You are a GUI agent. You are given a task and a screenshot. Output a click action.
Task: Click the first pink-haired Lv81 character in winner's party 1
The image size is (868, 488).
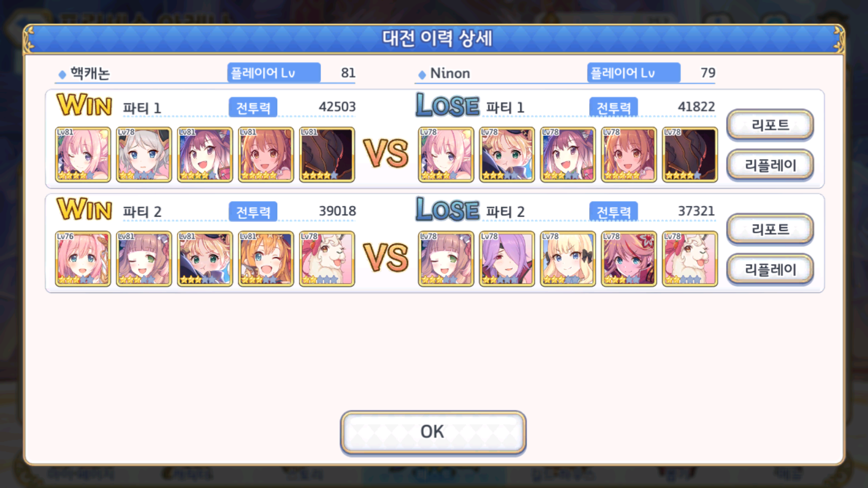tap(83, 155)
